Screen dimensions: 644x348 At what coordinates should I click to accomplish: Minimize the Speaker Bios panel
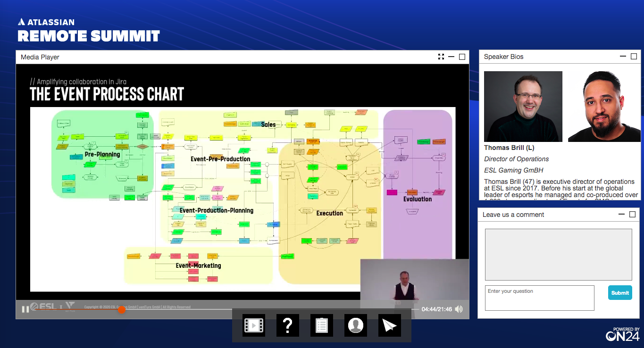pos(623,56)
